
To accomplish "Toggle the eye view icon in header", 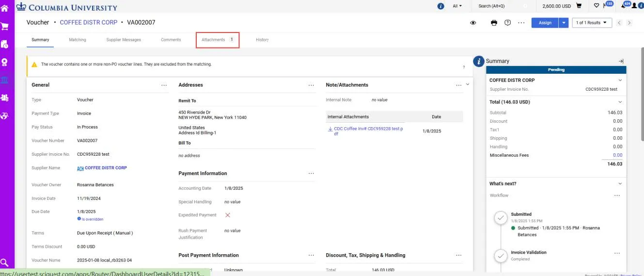I will 473,23.
